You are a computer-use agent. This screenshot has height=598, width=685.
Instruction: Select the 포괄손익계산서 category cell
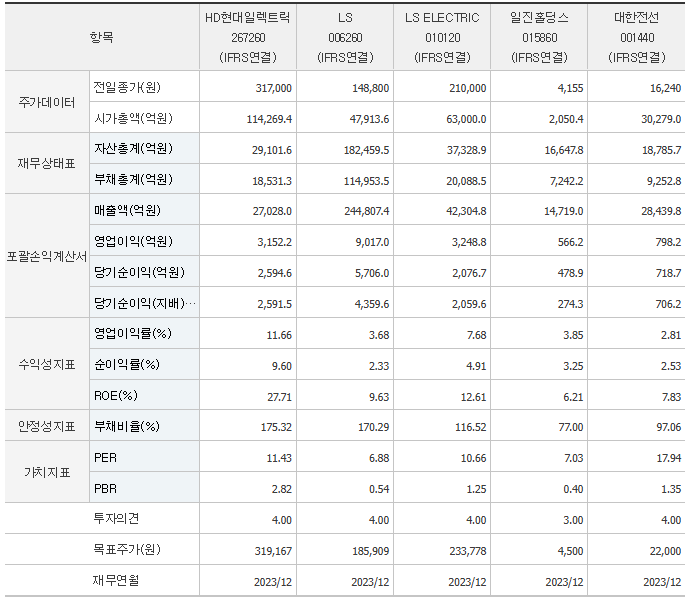tap(47, 256)
